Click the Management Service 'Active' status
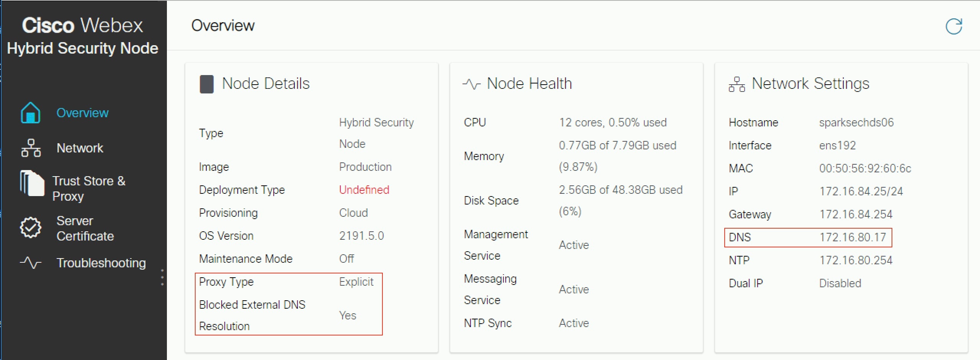Image resolution: width=980 pixels, height=360 pixels. point(574,245)
